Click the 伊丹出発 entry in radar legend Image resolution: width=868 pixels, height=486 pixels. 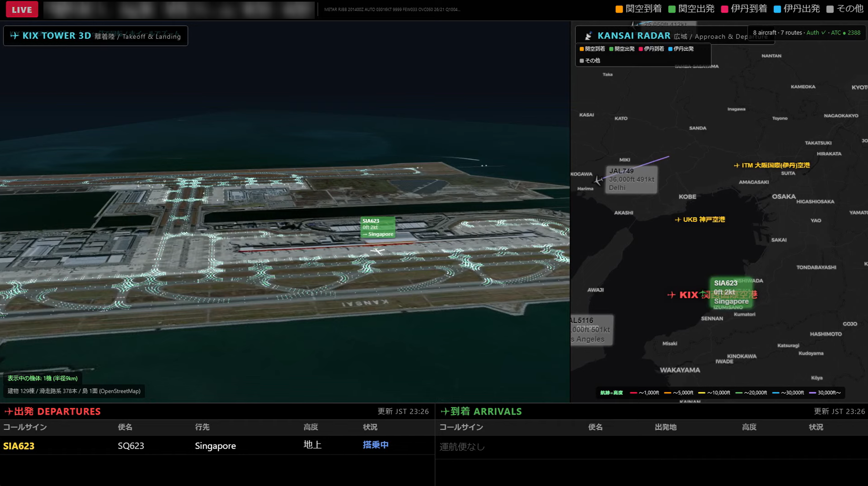[x=681, y=49]
